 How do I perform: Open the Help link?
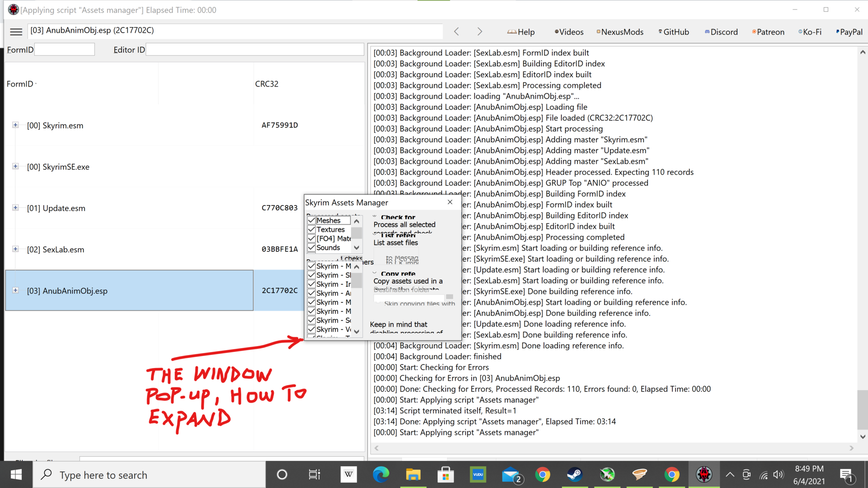click(x=521, y=32)
